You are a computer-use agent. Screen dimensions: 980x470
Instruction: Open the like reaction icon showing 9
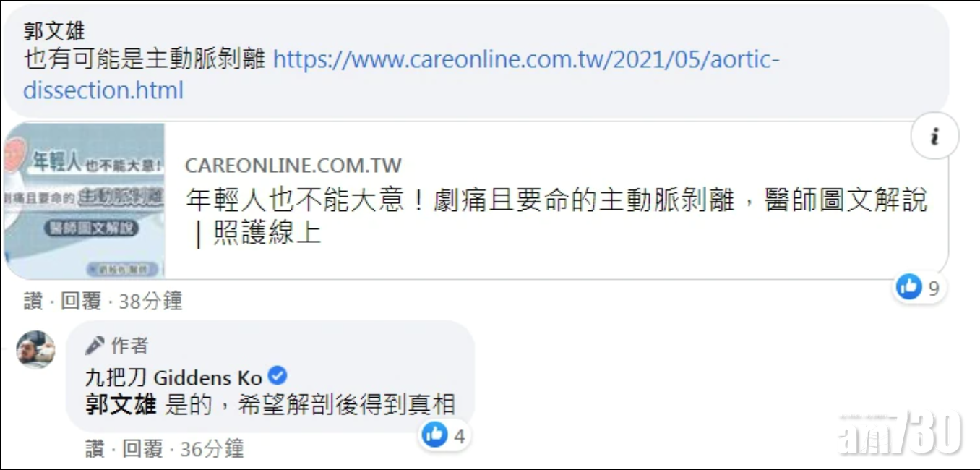pos(908,287)
